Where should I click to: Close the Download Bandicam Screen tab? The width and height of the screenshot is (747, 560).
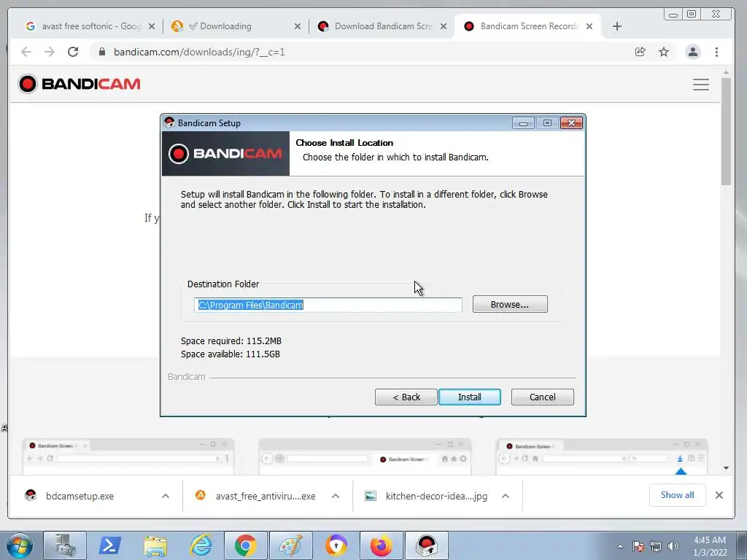click(x=443, y=26)
